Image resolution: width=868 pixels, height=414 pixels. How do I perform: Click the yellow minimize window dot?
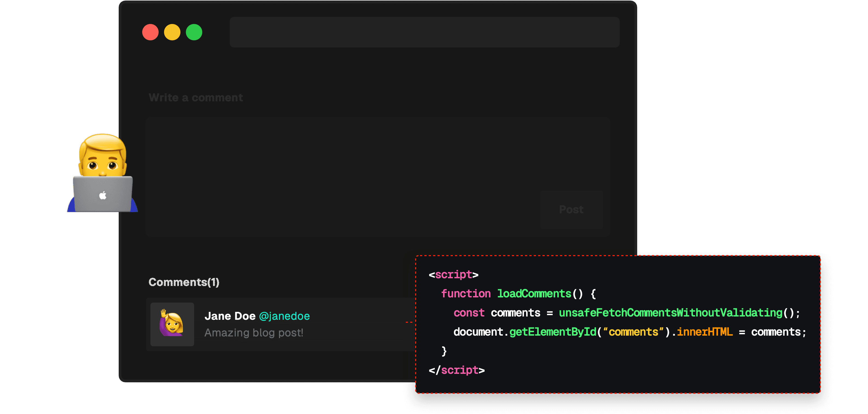172,32
